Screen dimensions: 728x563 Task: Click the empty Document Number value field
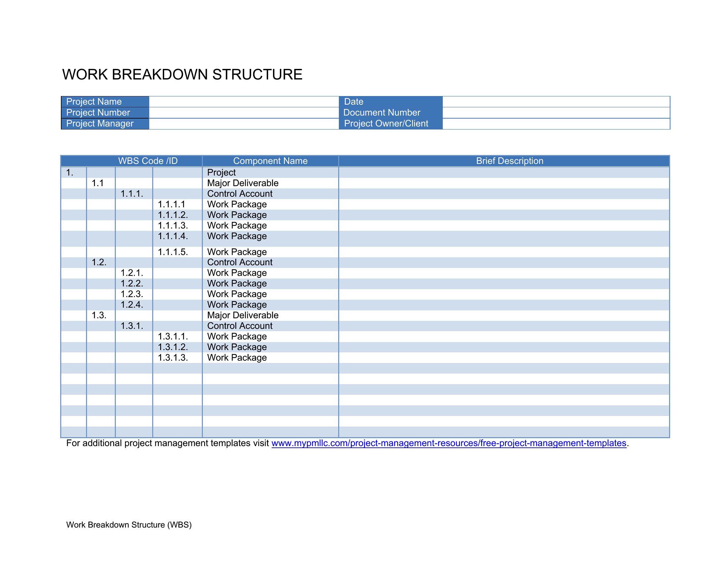pos(556,113)
